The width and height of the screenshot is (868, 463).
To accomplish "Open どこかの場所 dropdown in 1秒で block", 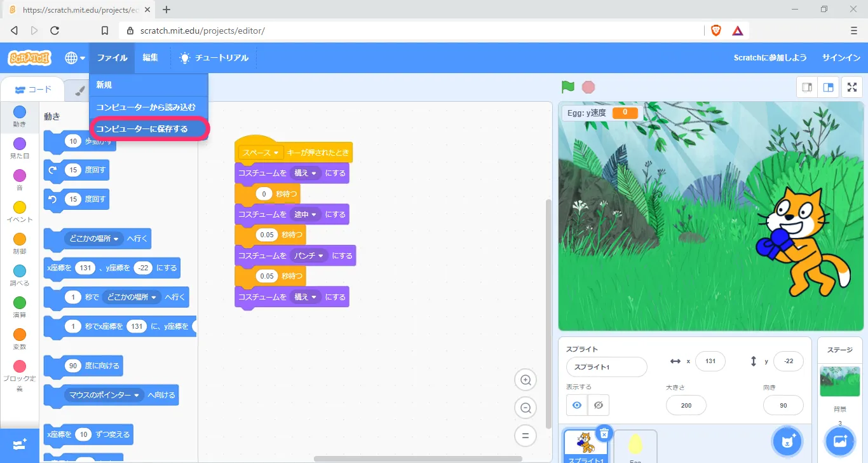I will point(132,297).
